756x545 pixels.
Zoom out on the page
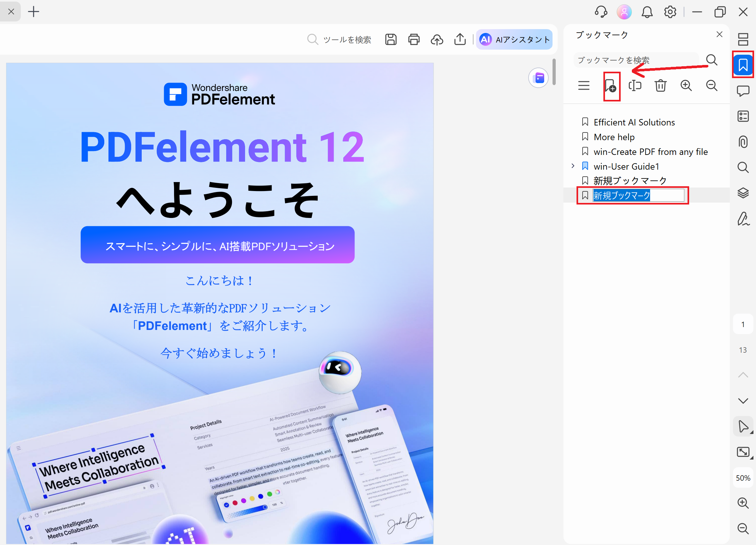pyautogui.click(x=743, y=528)
